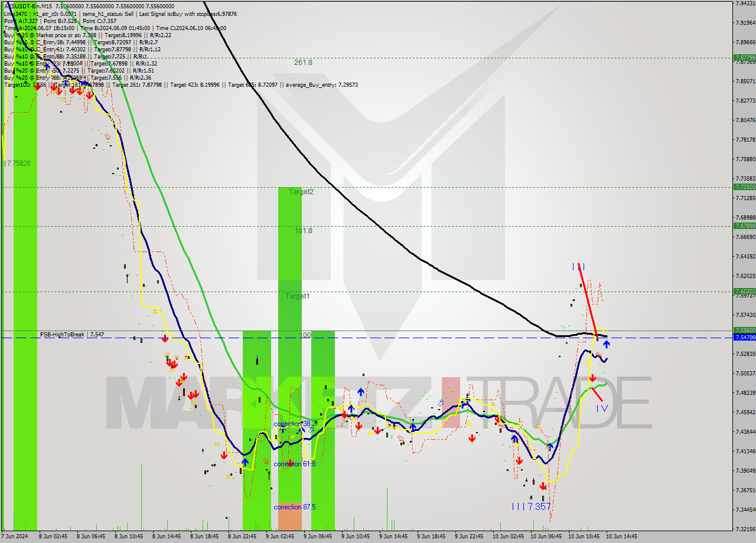The width and height of the screenshot is (756, 543).
Task: Click the III 7.357 wave label
Action: pos(531,506)
